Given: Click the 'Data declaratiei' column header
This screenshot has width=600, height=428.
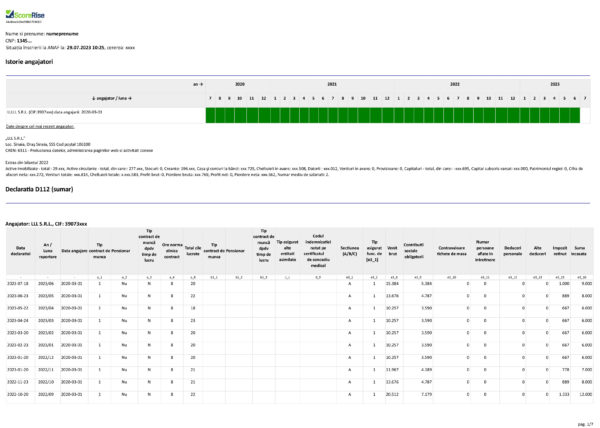Looking at the screenshot, I should click(x=21, y=251).
